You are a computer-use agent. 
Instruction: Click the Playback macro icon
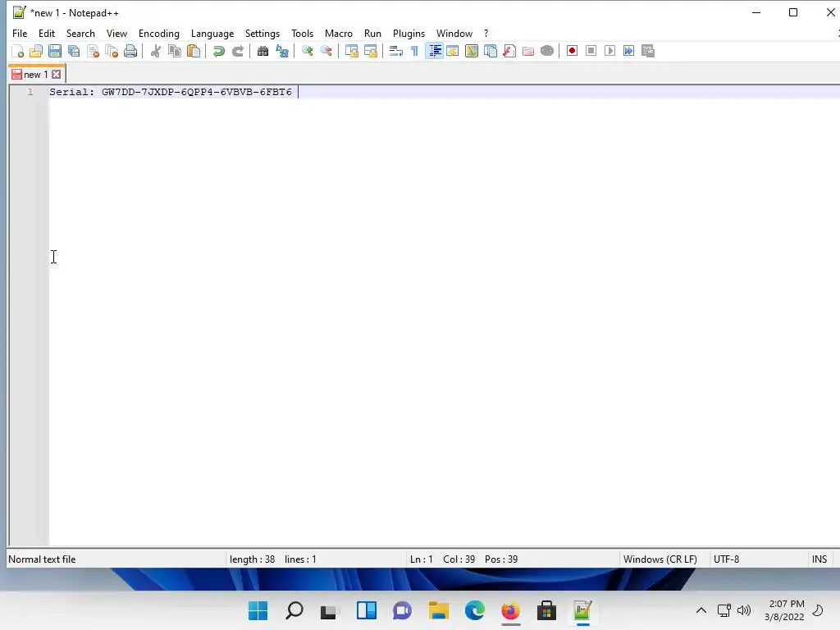click(x=609, y=51)
